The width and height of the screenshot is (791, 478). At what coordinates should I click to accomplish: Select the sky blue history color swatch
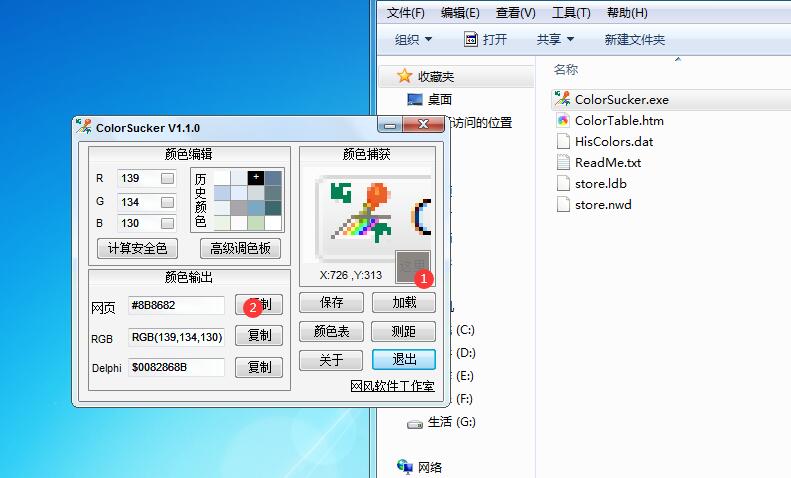(256, 208)
